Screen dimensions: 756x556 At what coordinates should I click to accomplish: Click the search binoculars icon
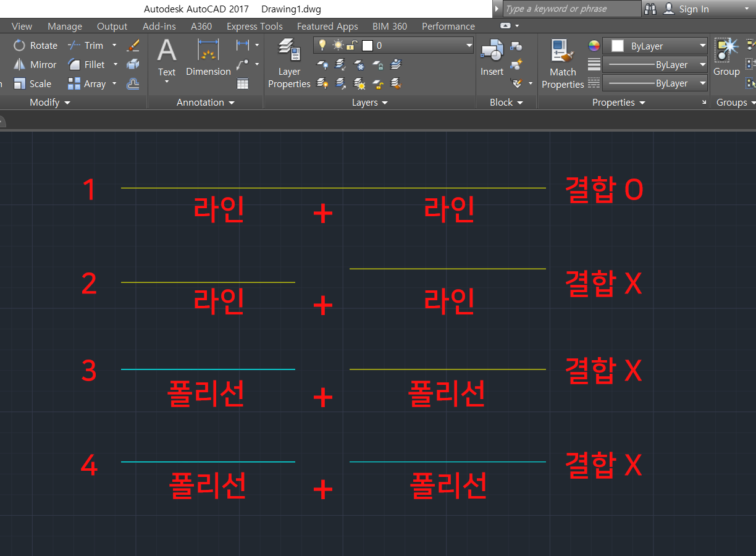click(x=650, y=9)
